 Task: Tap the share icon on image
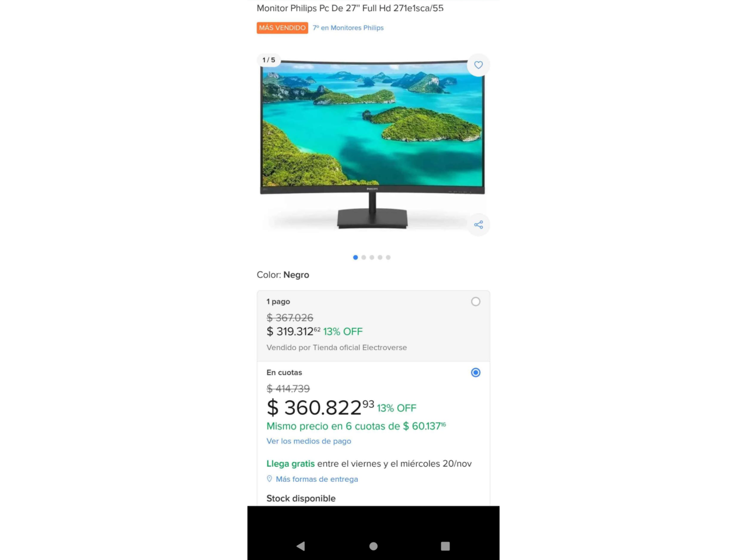click(479, 225)
